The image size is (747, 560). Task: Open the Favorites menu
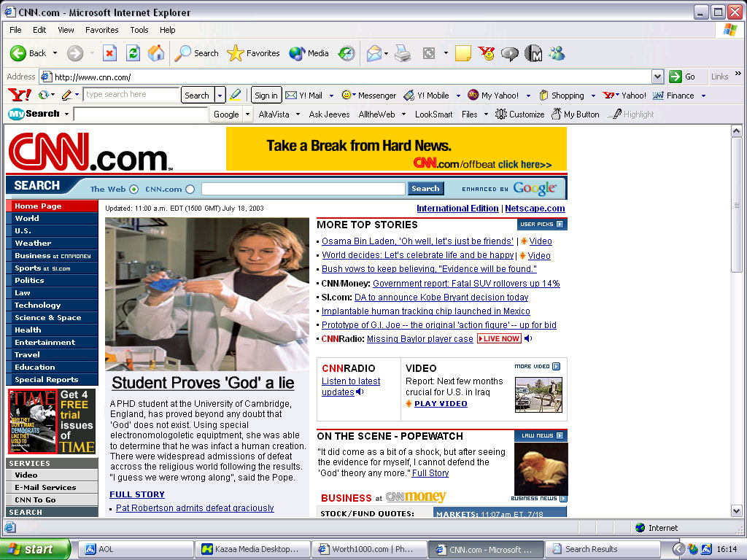102,29
